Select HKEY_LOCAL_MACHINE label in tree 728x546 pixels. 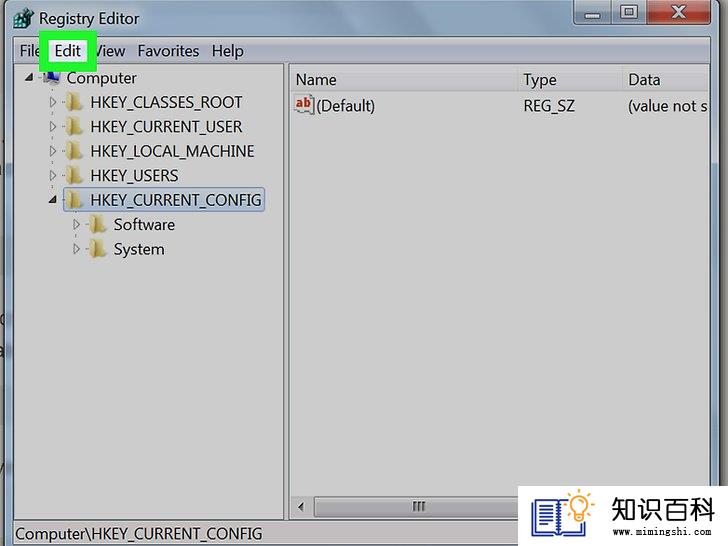(172, 151)
